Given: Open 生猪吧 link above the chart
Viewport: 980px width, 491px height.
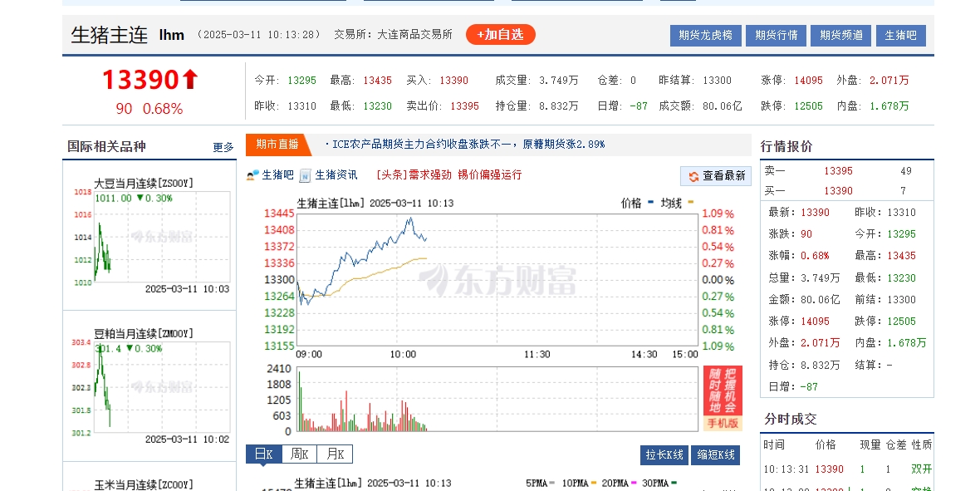Looking at the screenshot, I should click(277, 175).
